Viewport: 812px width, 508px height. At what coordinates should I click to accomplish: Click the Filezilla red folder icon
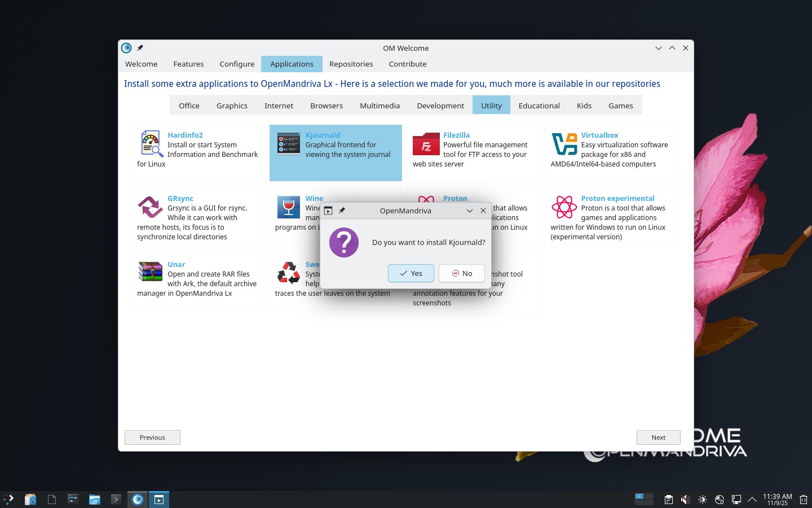[x=426, y=144]
